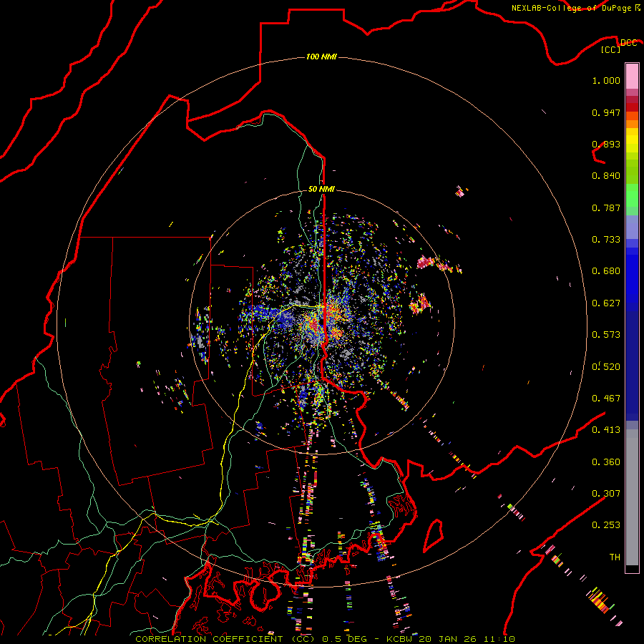Click the 100 NMI range ring label
Image resolution: width=644 pixels, height=644 pixels.
coord(321,57)
